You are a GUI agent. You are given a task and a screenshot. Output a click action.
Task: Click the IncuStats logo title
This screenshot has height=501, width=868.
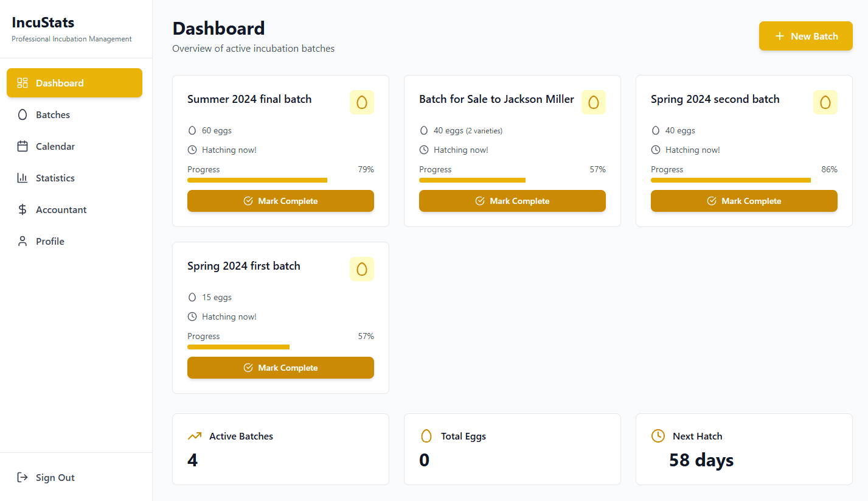point(43,23)
